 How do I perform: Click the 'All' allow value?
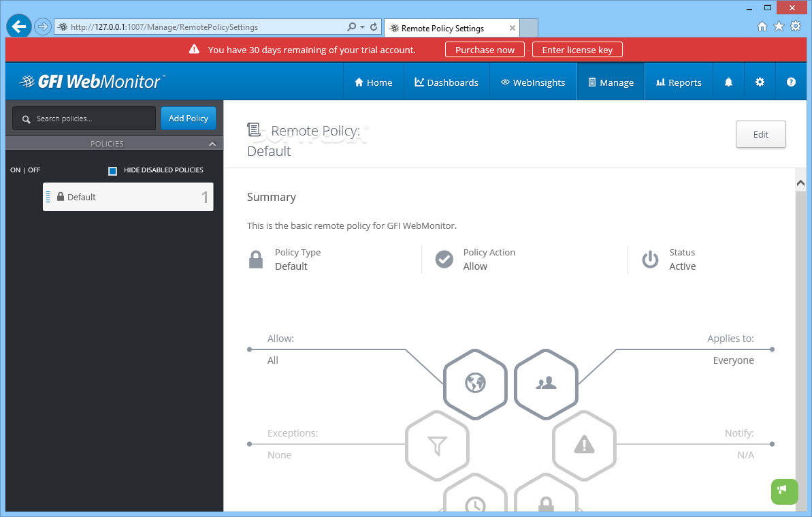[x=273, y=360]
